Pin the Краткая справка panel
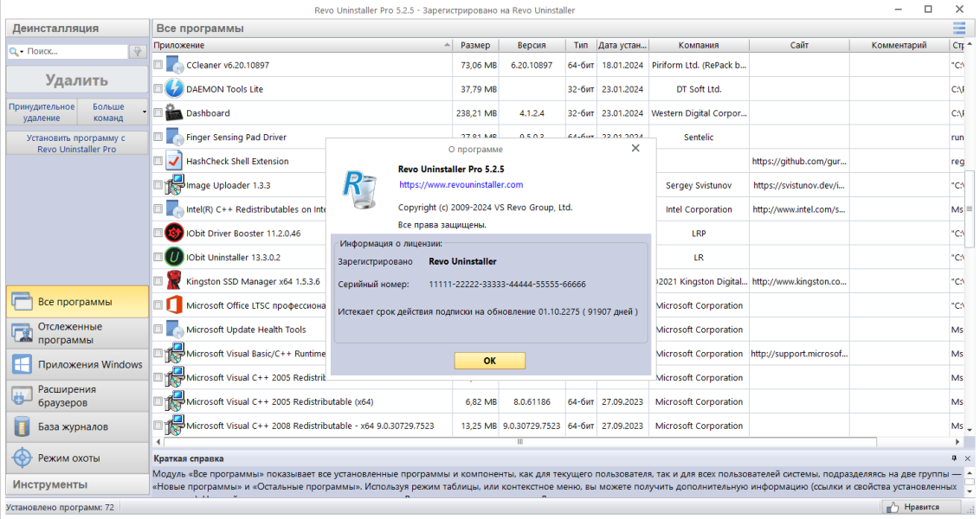980x519 pixels. pyautogui.click(x=954, y=458)
